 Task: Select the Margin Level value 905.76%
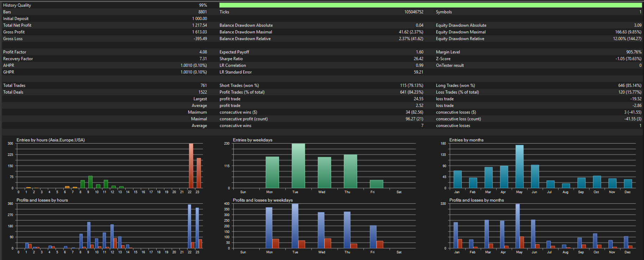pyautogui.click(x=634, y=52)
